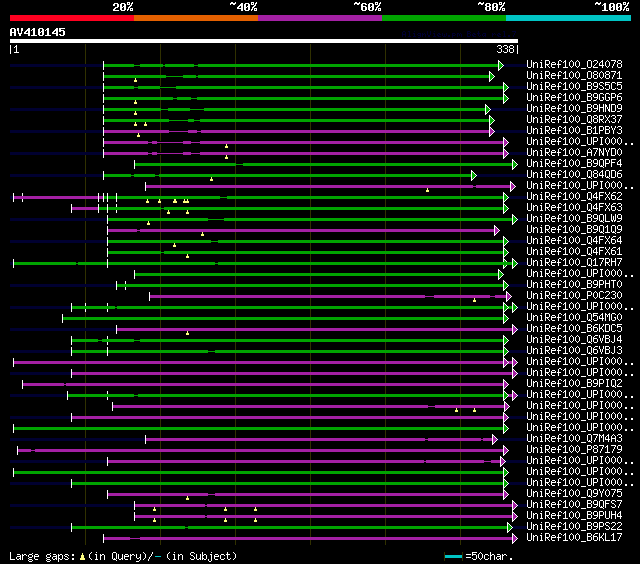Image resolution: width=640 pixels, height=564 pixels.
Task: Select hit UniRef100_Q4FX62
Action: [x=574, y=197]
